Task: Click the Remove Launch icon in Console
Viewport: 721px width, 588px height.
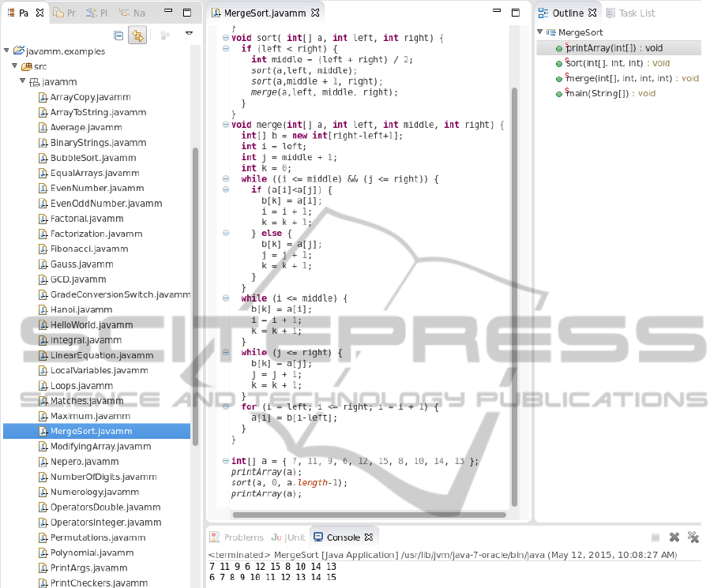Action: pyautogui.click(x=674, y=537)
